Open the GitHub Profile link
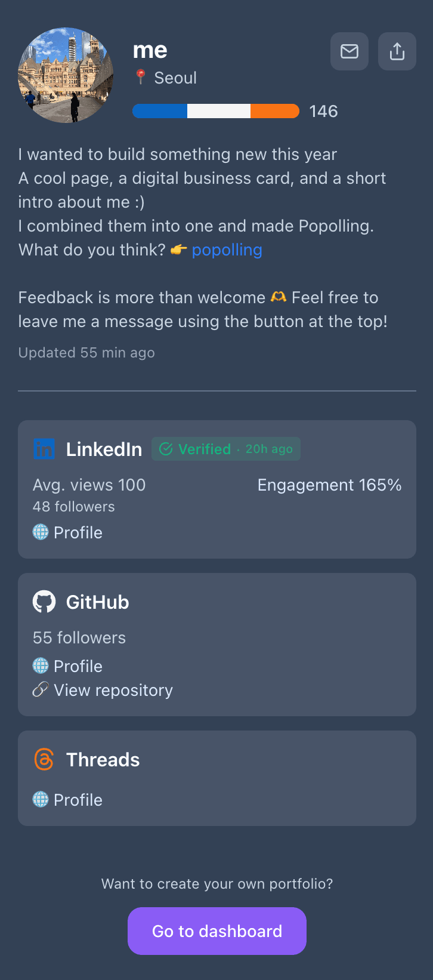 click(x=78, y=666)
